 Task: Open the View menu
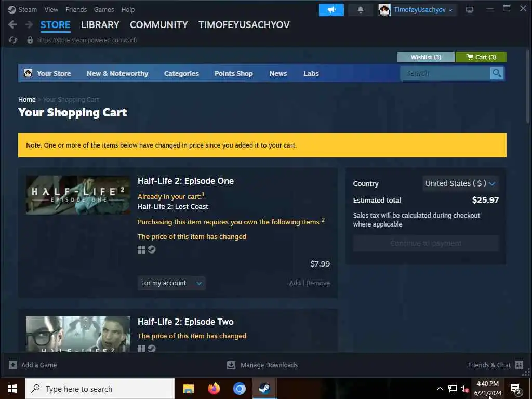[x=51, y=9]
